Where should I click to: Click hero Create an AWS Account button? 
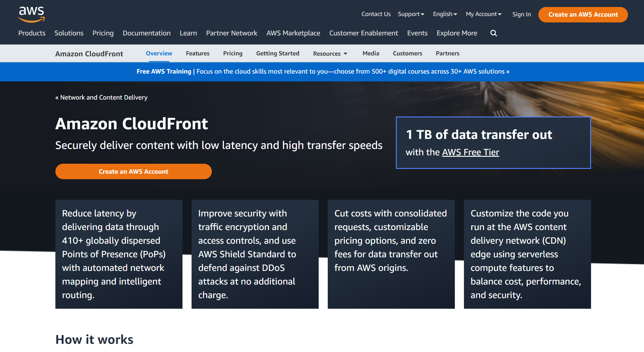click(x=133, y=172)
